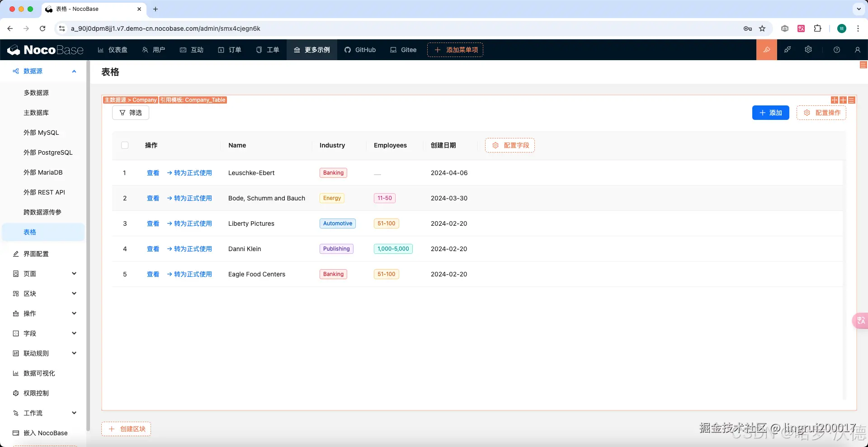
Task: Switch to the 互动 menu
Action: pos(192,50)
